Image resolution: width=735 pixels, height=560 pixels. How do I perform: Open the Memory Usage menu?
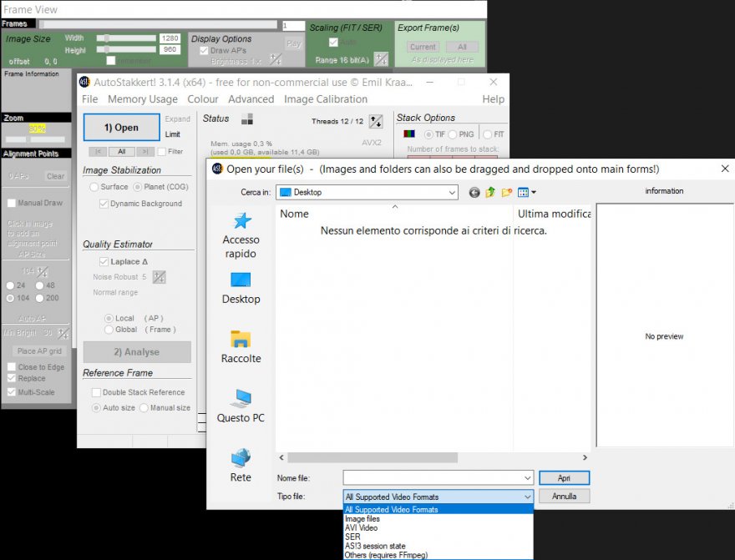[142, 99]
